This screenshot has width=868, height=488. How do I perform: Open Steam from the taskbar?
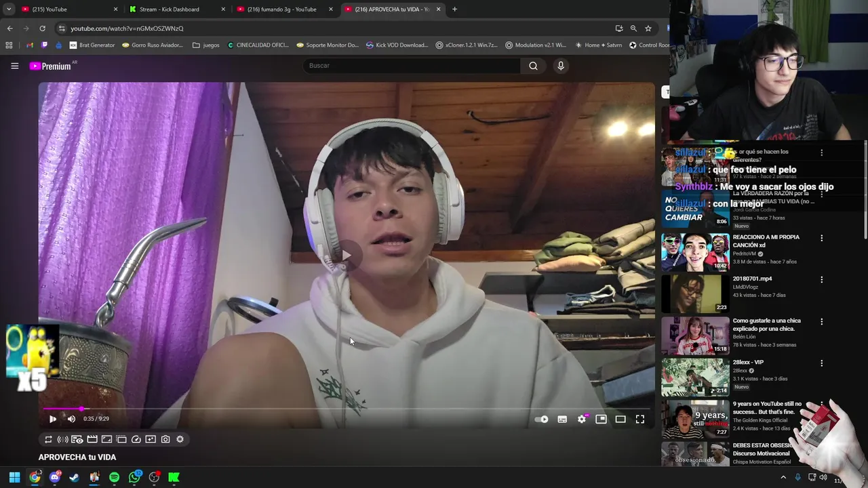coord(75,477)
